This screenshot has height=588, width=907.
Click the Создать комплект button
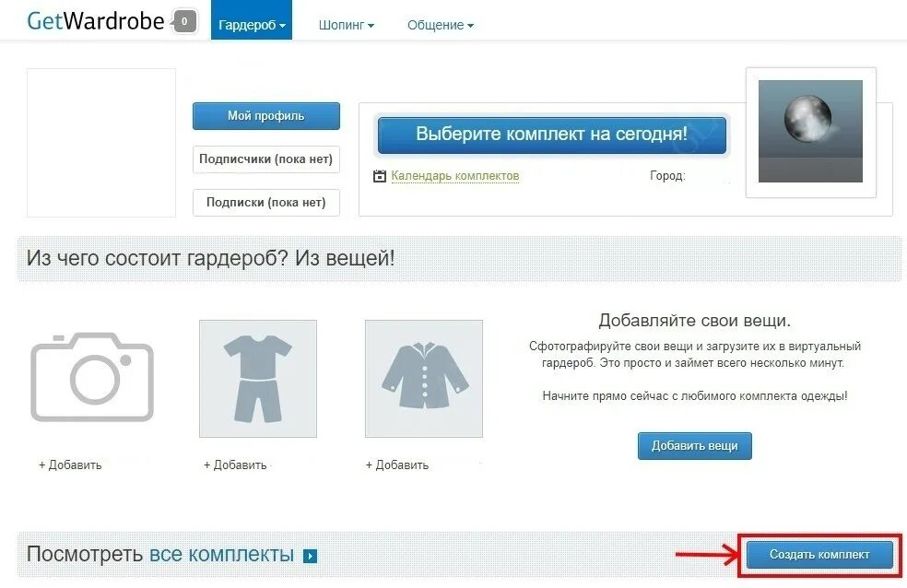coord(819,555)
